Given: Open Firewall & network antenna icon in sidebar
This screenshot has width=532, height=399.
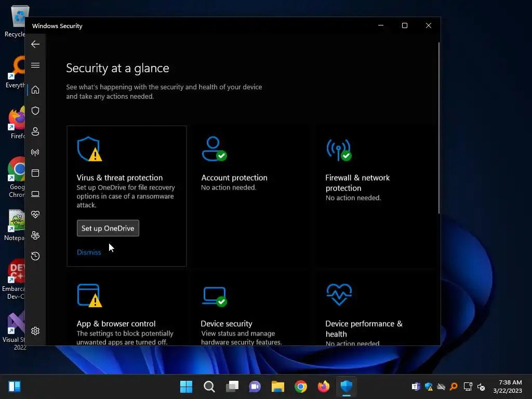Looking at the screenshot, I should click(x=35, y=152).
